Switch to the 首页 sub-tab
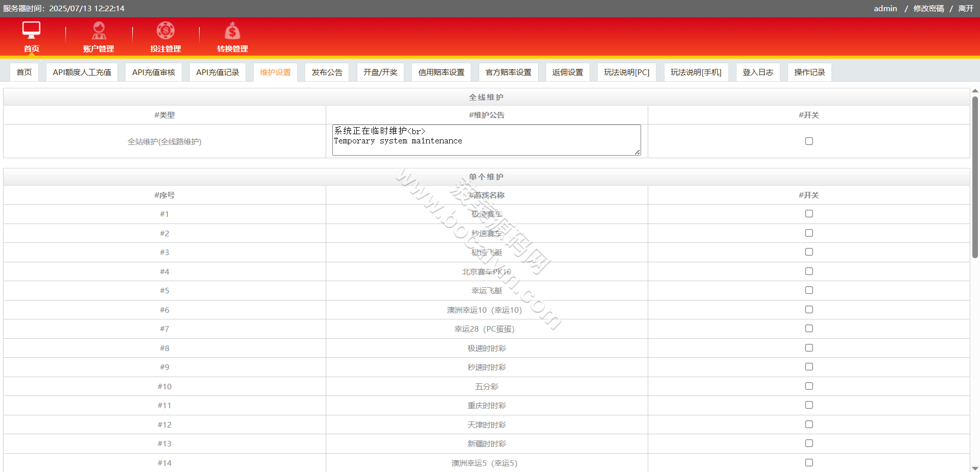Screen dimensions: 980x472 tap(24, 72)
